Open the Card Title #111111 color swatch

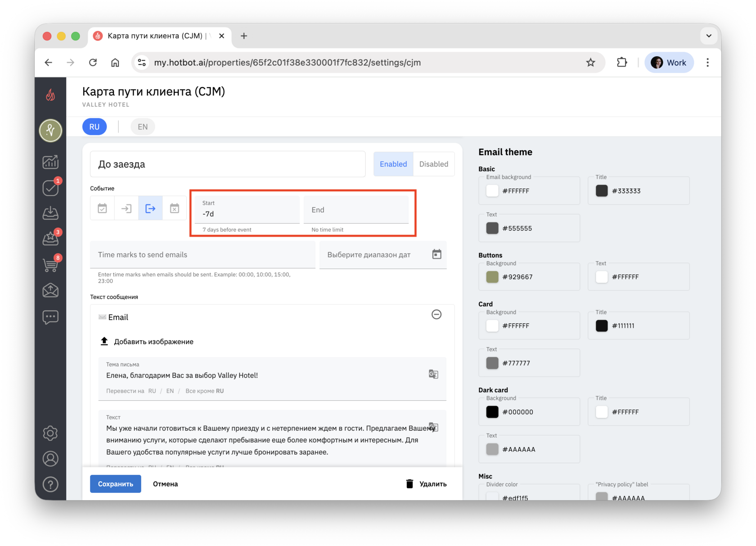pos(602,326)
